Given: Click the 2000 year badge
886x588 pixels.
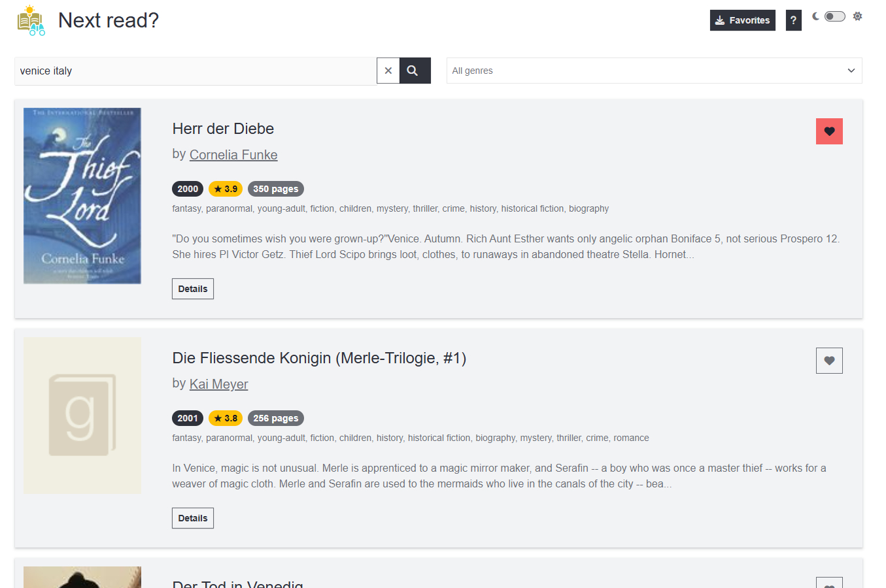Looking at the screenshot, I should point(188,189).
